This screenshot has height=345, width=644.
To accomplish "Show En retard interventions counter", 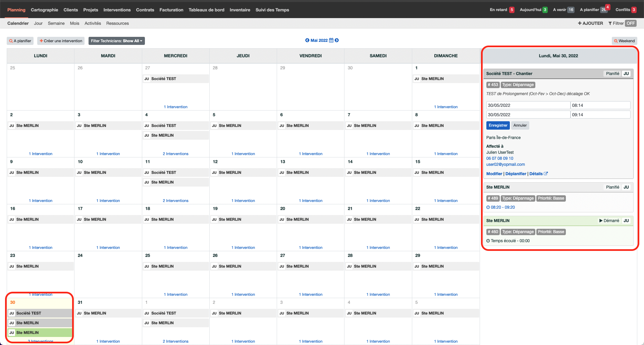I will 502,10.
